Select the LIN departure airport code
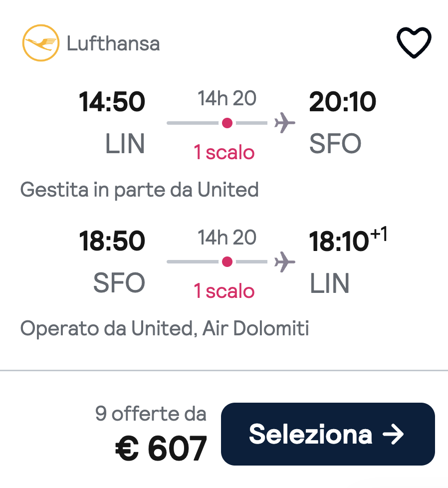 click(124, 144)
